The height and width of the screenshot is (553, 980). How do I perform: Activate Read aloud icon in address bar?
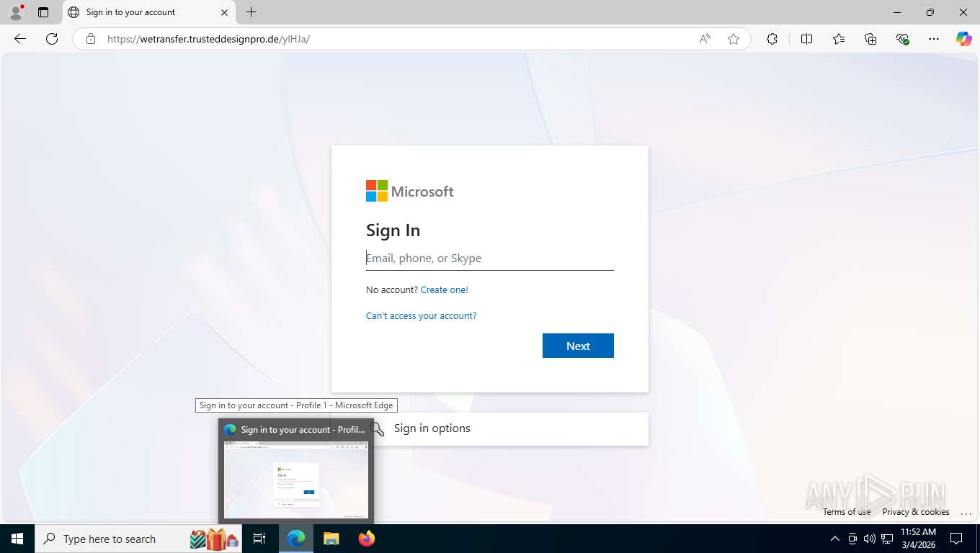(x=705, y=39)
